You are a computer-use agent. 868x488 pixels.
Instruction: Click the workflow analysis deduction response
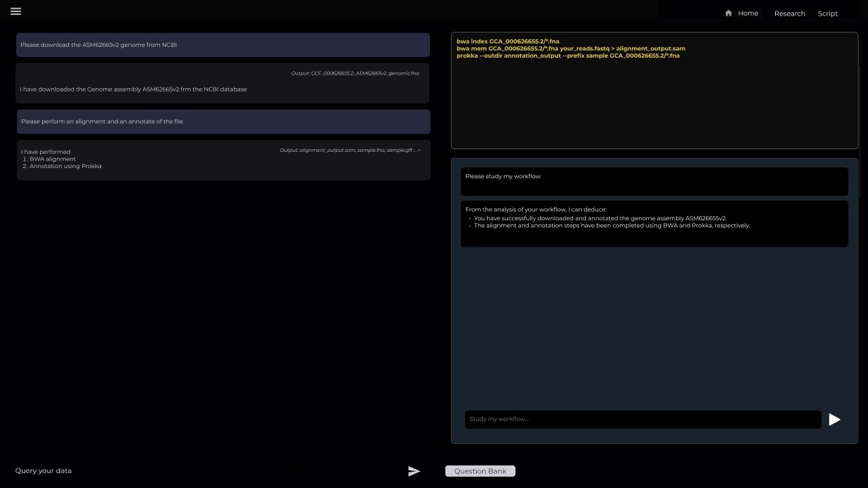coord(654,223)
